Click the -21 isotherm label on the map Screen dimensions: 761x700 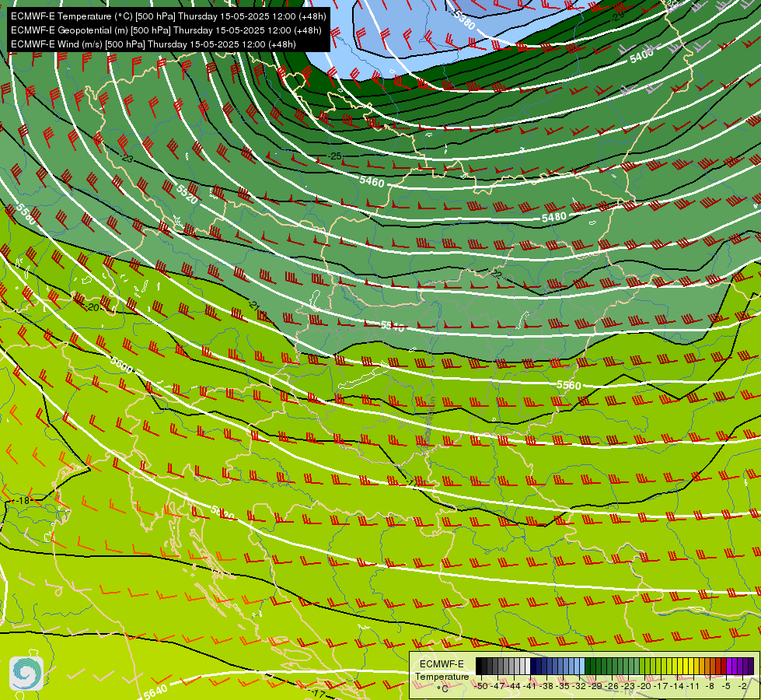click(253, 305)
